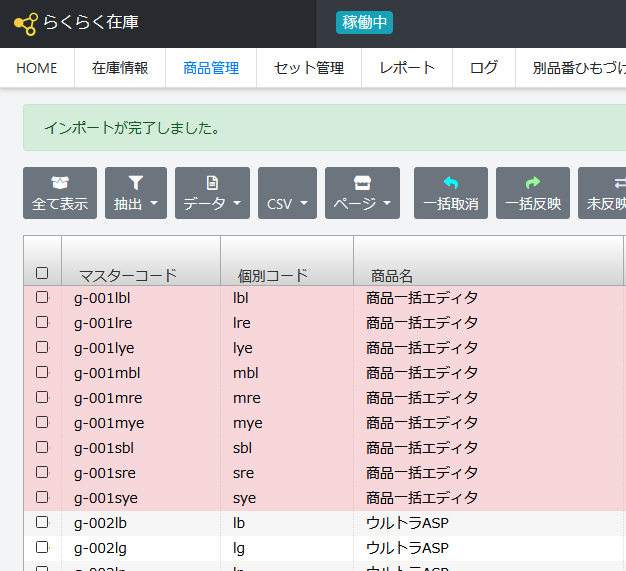Open the ページ dropdown arrow
Image resolution: width=626 pixels, height=571 pixels.
[x=387, y=203]
